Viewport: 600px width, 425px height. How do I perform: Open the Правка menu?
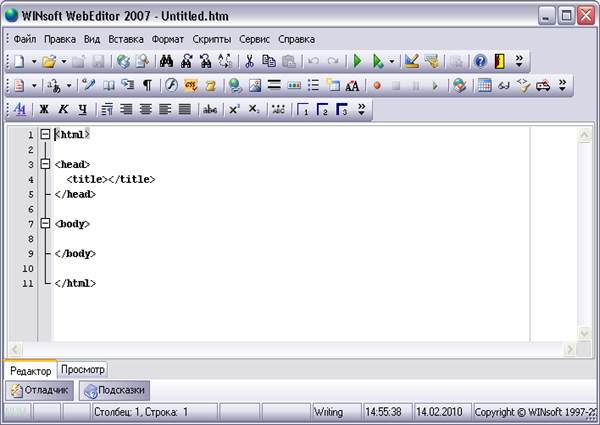point(60,39)
